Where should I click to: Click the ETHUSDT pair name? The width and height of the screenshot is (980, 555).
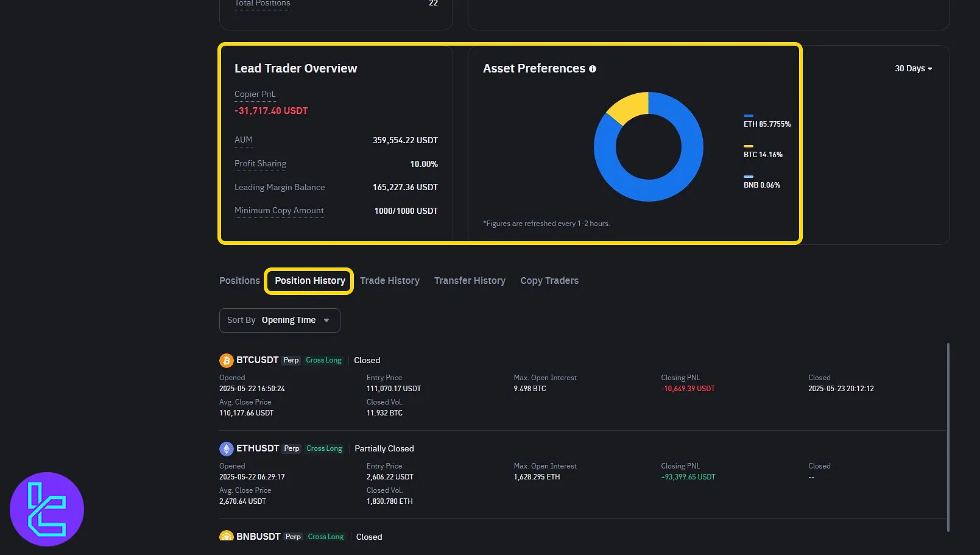point(258,448)
